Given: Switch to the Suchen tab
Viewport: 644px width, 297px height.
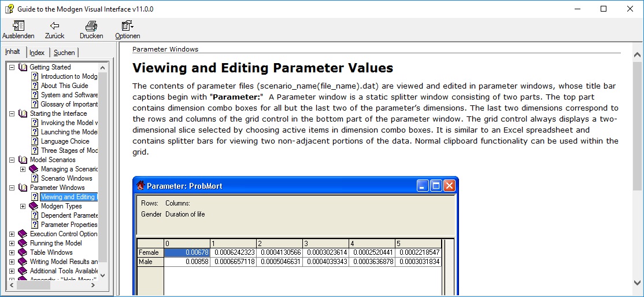Looking at the screenshot, I should (64, 53).
